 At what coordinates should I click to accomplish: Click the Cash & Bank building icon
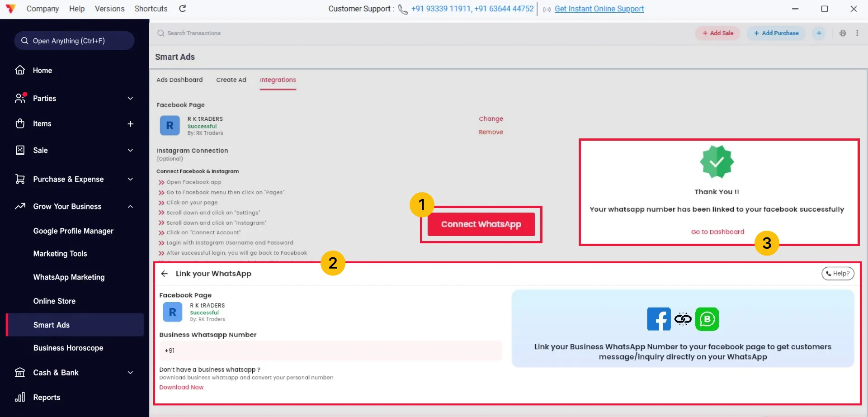20,372
